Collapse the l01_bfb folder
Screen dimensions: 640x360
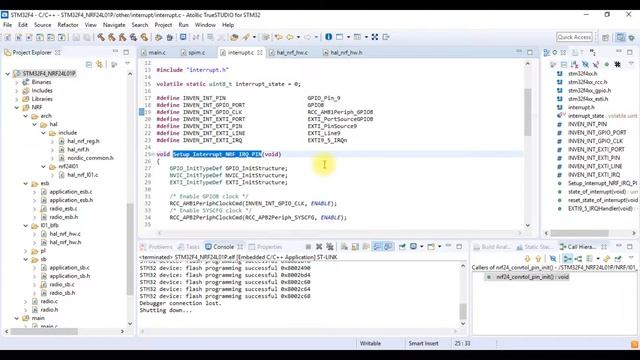[x=26, y=225]
